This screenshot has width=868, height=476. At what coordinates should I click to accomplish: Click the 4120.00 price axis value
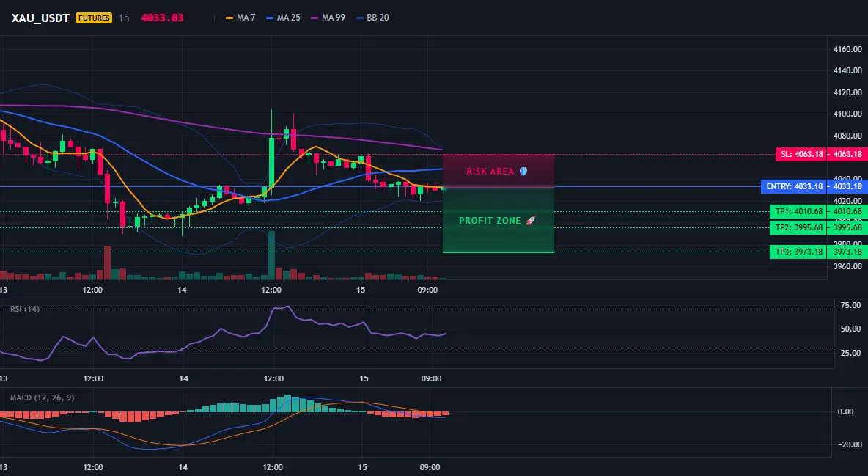tap(847, 92)
